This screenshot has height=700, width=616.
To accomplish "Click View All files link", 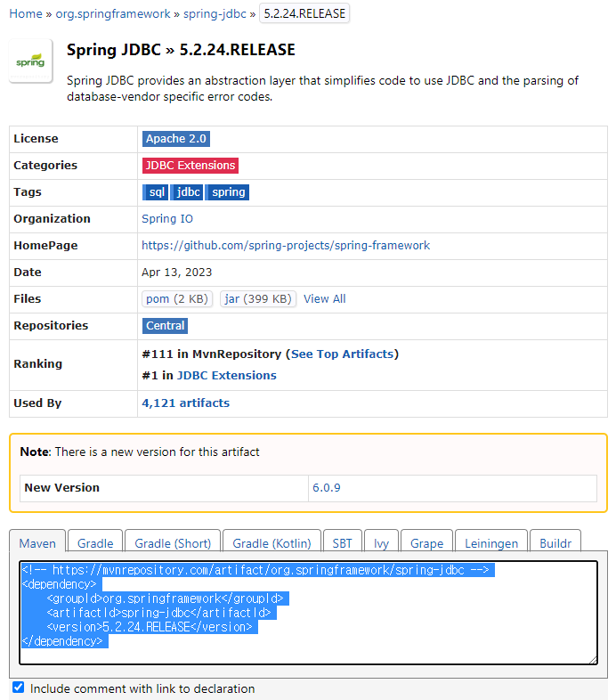I will 325,299.
